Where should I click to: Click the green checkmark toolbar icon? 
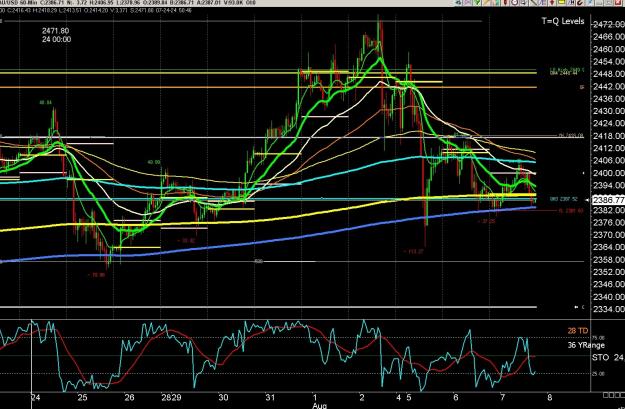pos(477,2)
